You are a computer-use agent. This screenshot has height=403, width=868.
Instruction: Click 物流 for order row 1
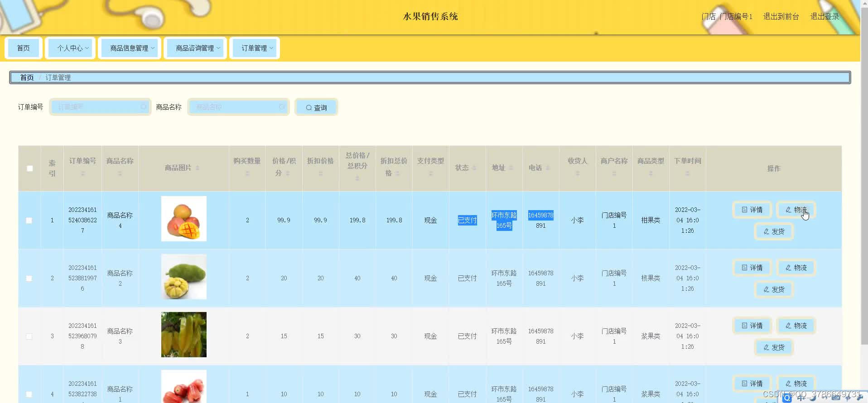pos(796,210)
